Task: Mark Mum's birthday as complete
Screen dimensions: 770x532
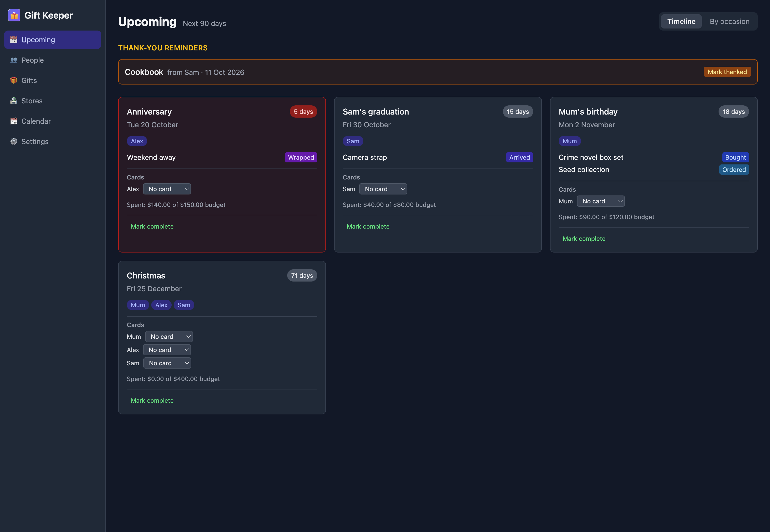Action: (584, 239)
